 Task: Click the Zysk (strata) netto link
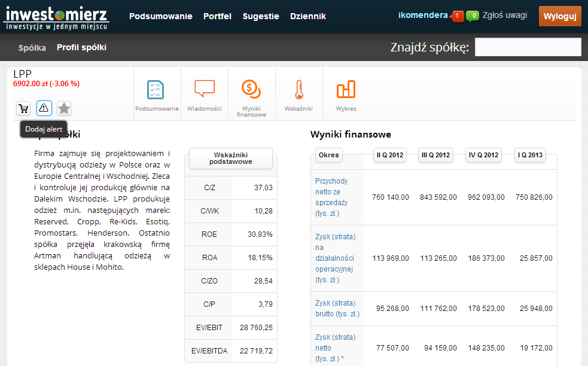pyautogui.click(x=335, y=348)
